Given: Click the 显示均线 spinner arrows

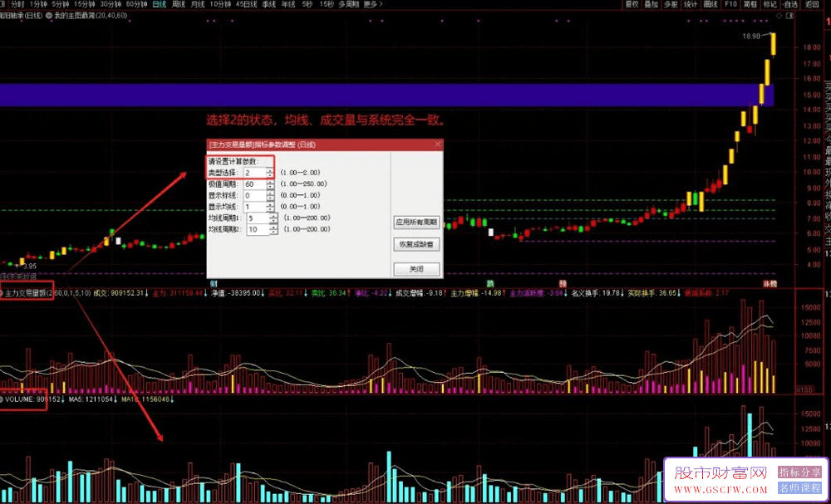Looking at the screenshot, I should pyautogui.click(x=270, y=207).
